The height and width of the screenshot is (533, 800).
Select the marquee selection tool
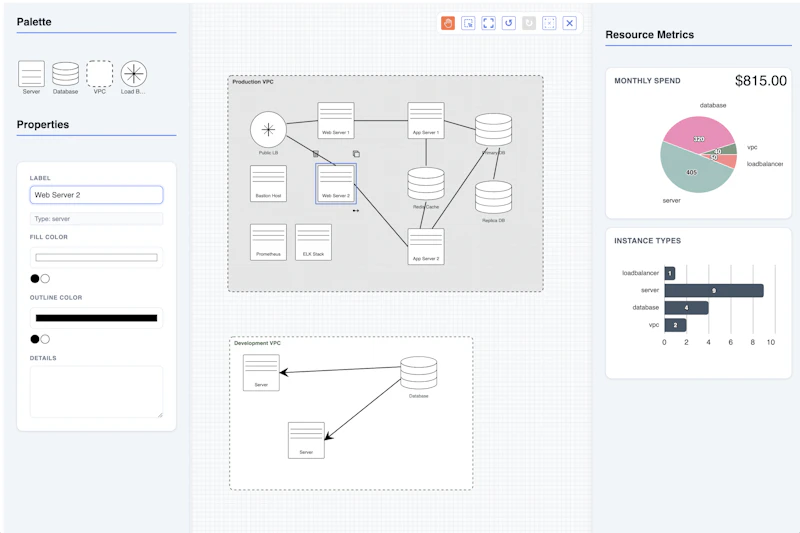(468, 23)
